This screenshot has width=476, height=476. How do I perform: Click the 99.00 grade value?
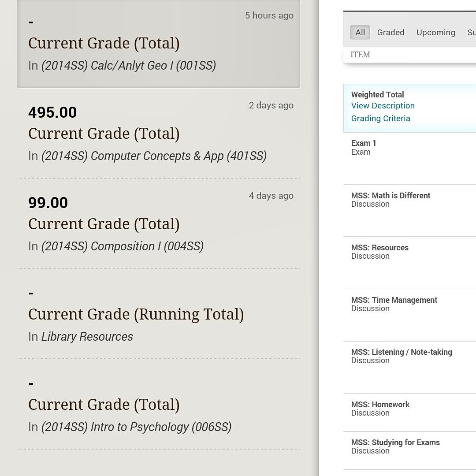[48, 203]
